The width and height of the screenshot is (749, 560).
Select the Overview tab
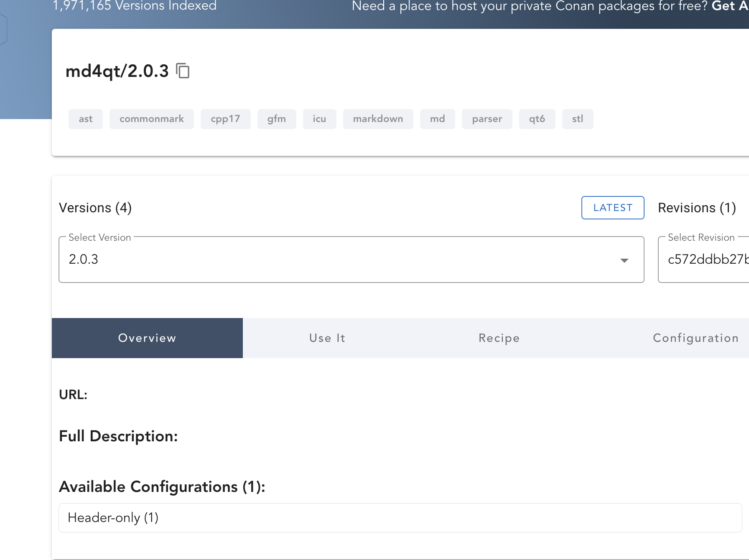click(x=147, y=338)
